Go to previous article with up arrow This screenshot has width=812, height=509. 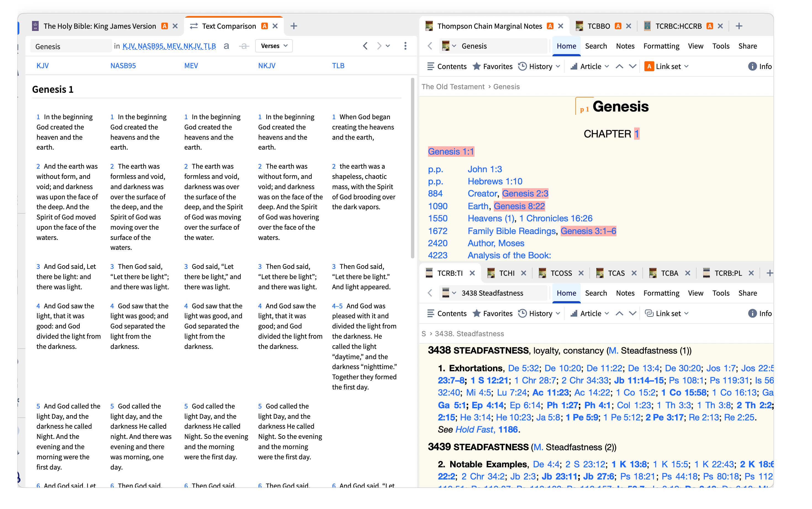(x=619, y=66)
